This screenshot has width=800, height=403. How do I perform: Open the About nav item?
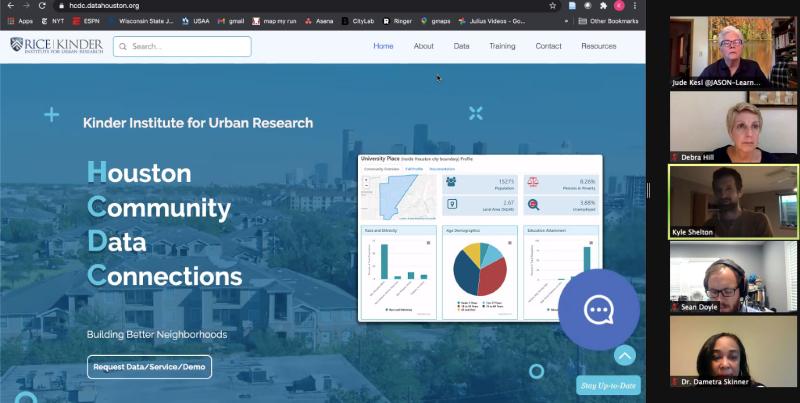click(x=423, y=46)
